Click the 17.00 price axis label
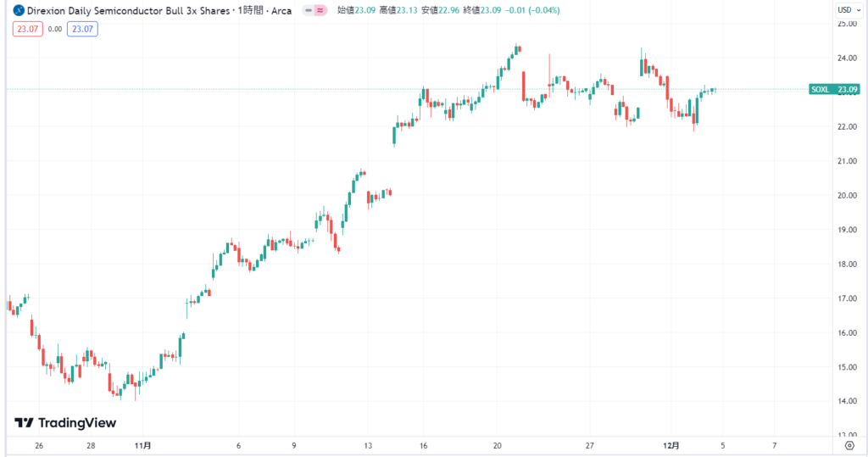The image size is (868, 457). coord(847,298)
